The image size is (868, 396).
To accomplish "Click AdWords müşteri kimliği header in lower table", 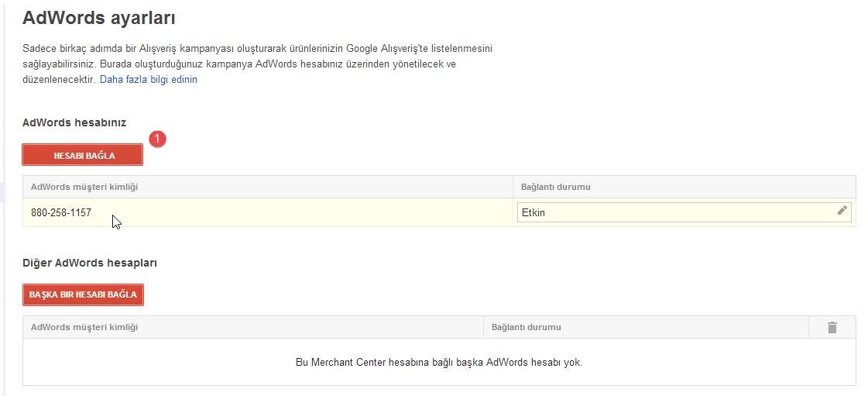I will (84, 327).
